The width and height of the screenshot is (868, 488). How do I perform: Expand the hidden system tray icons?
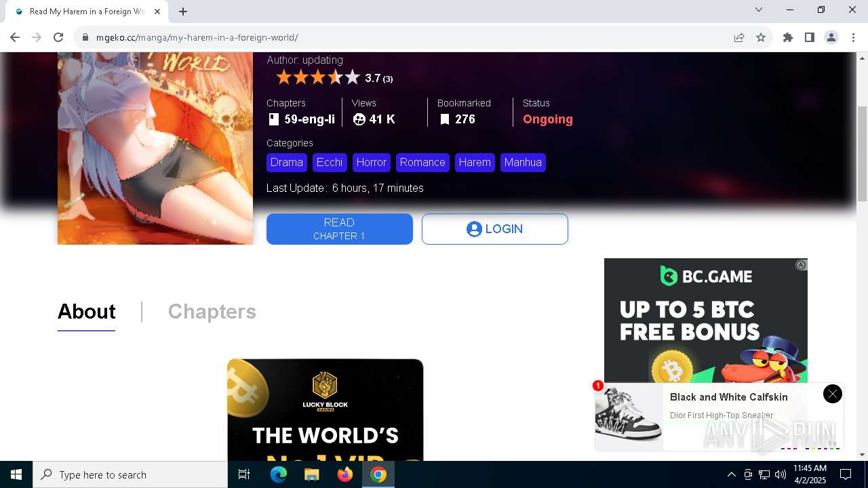[731, 474]
